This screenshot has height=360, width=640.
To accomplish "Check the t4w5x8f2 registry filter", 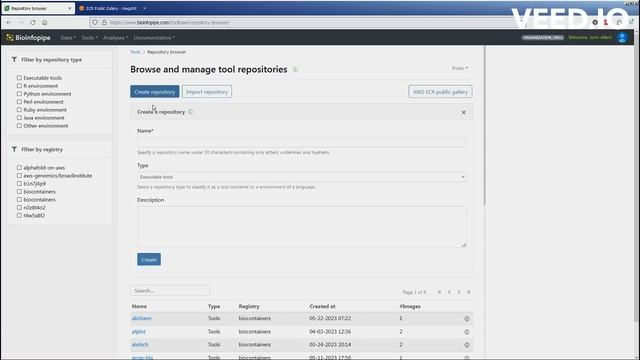I will click(19, 216).
